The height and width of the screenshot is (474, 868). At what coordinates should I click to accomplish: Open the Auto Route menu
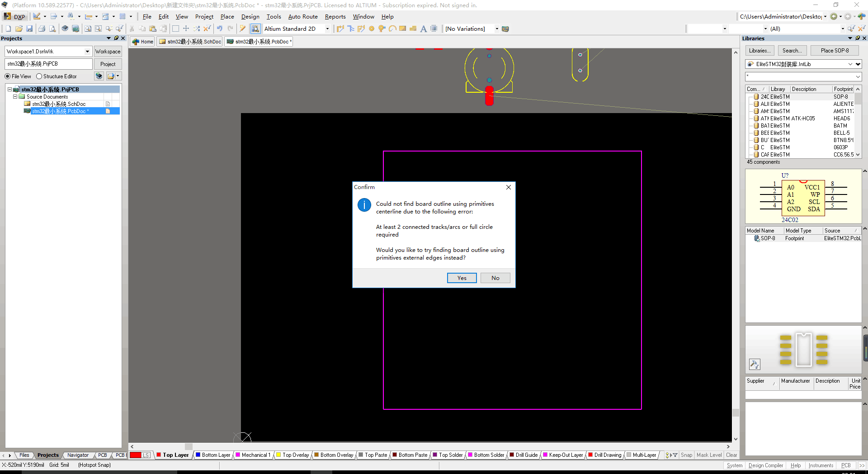[x=303, y=16]
